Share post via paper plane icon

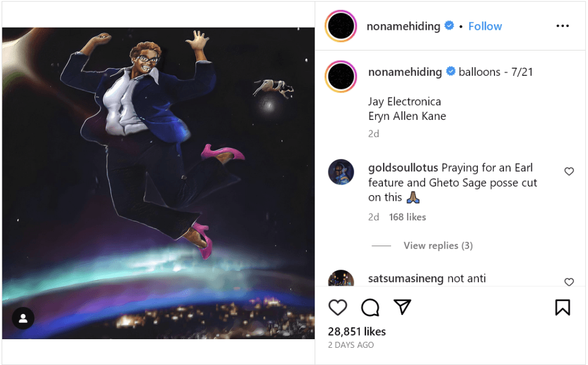pyautogui.click(x=403, y=307)
